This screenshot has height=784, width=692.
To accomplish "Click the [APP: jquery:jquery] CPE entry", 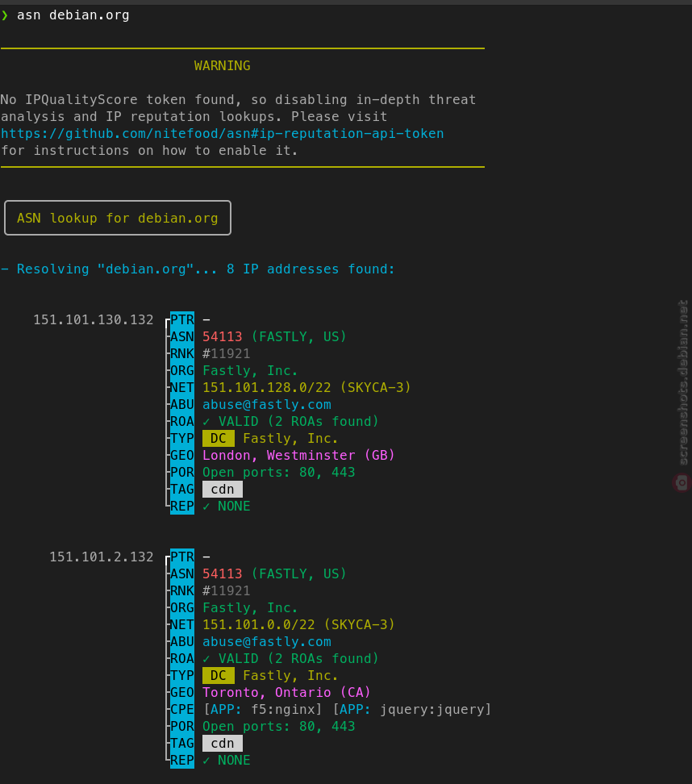I will click(411, 710).
